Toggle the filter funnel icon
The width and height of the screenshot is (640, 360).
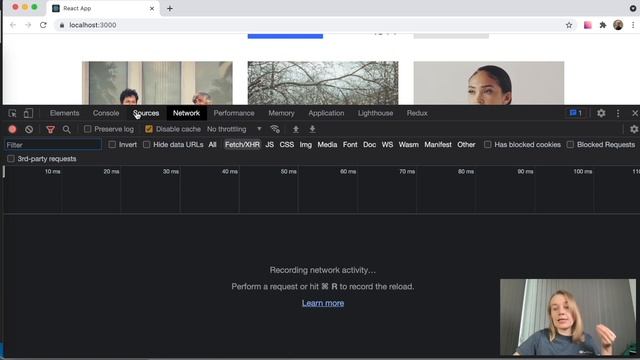click(50, 129)
